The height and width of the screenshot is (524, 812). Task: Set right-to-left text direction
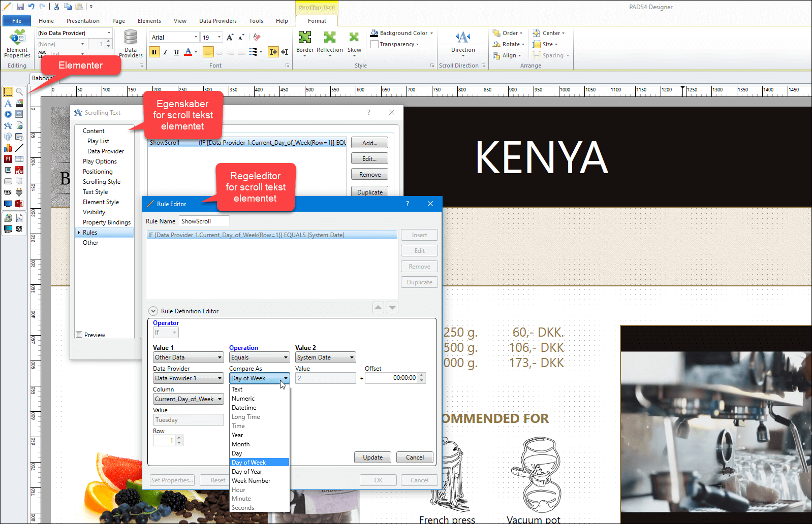[x=285, y=52]
